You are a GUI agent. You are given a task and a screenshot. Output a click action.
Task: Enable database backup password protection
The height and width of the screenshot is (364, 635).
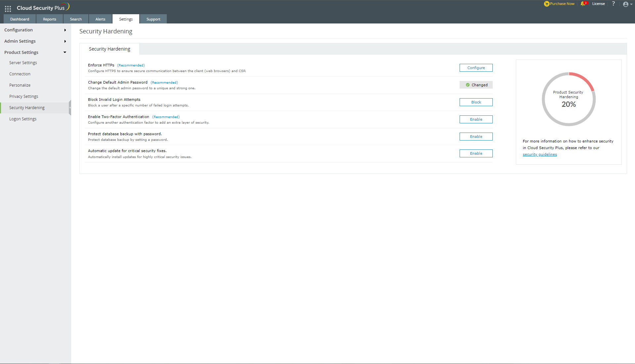pos(476,137)
